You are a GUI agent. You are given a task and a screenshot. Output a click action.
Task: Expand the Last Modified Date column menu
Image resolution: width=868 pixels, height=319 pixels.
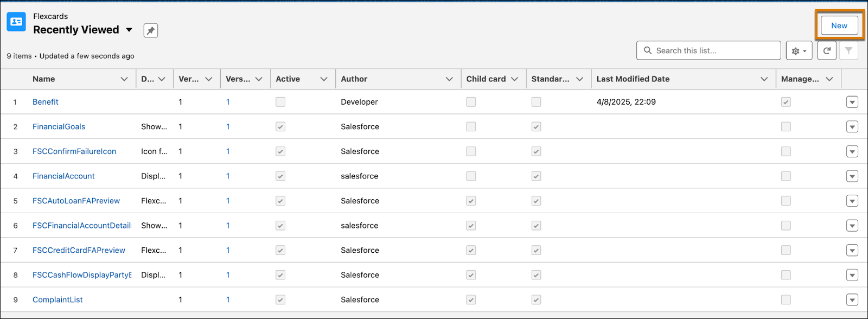[x=764, y=79]
